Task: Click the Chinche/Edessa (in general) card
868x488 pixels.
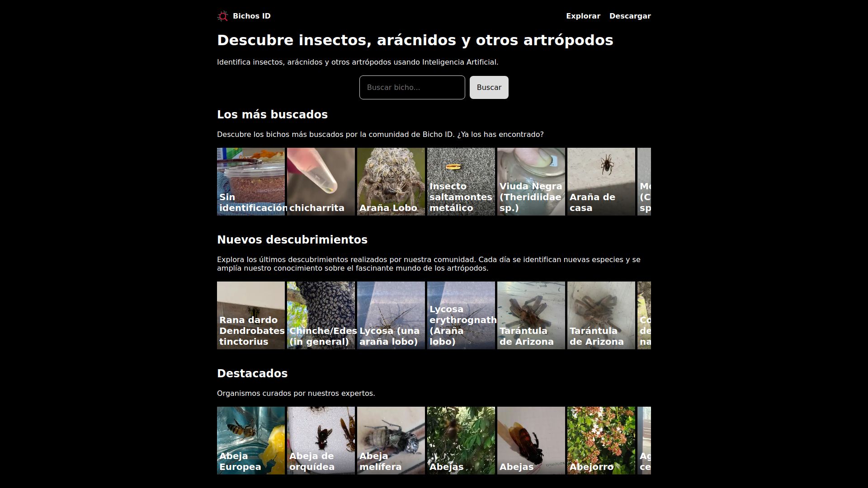Action: coord(321,315)
